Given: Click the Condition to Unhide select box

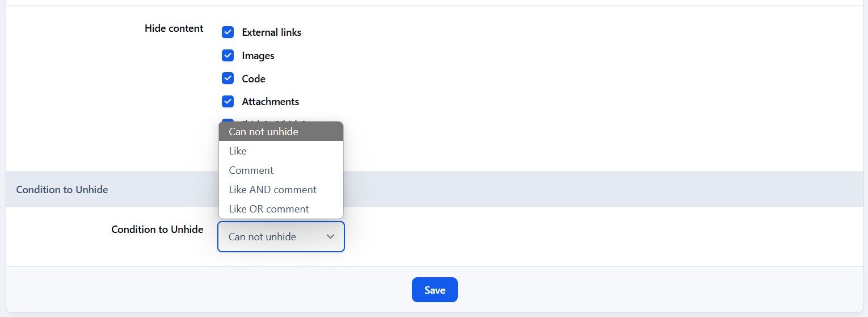Looking at the screenshot, I should point(281,236).
